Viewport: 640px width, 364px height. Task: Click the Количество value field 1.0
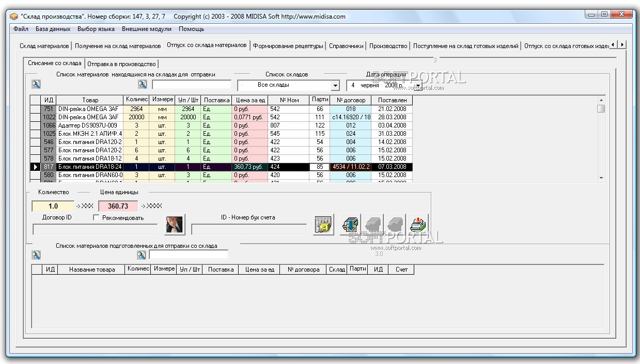[53, 206]
